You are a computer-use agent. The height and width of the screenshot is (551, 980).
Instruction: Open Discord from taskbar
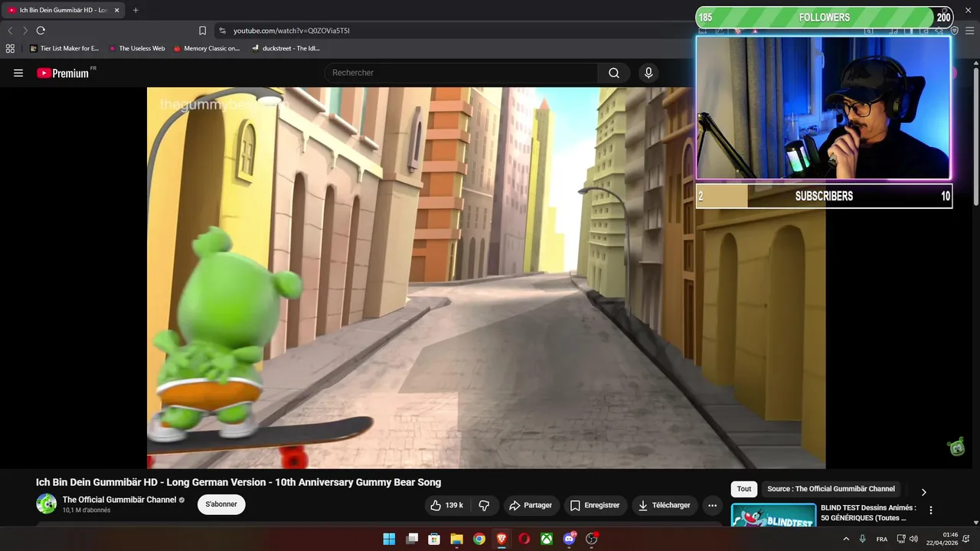569,539
